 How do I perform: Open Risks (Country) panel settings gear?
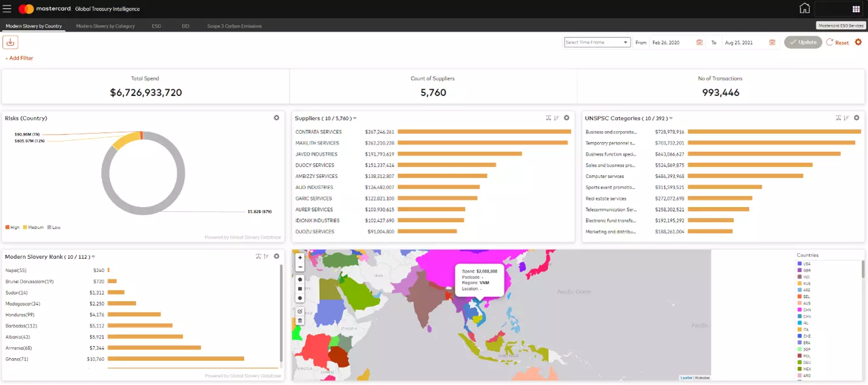coord(276,118)
